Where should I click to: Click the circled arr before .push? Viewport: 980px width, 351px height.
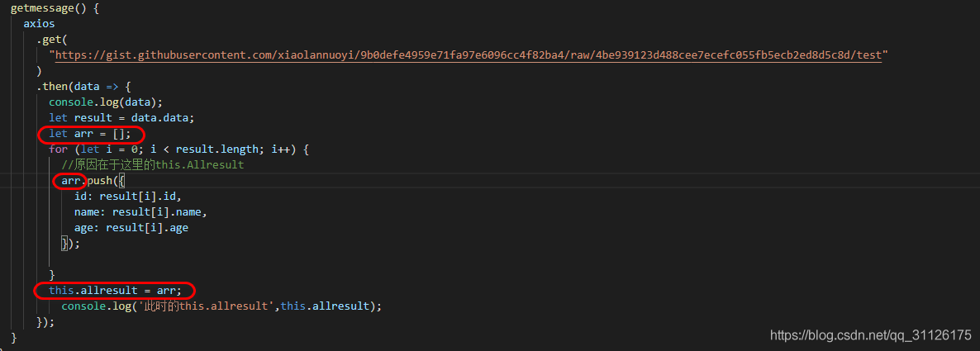coord(70,181)
